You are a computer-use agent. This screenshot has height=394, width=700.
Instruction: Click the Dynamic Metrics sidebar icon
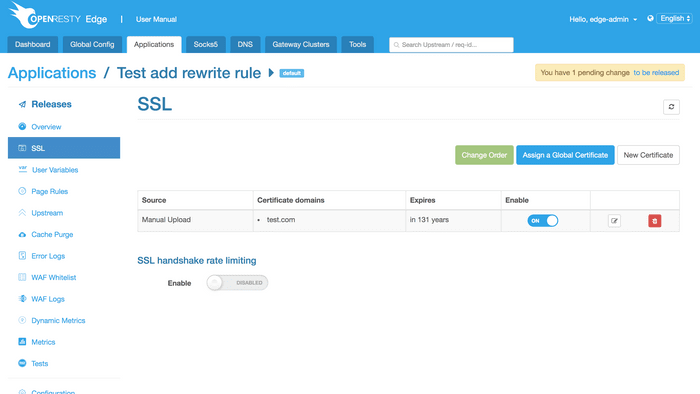(x=22, y=320)
